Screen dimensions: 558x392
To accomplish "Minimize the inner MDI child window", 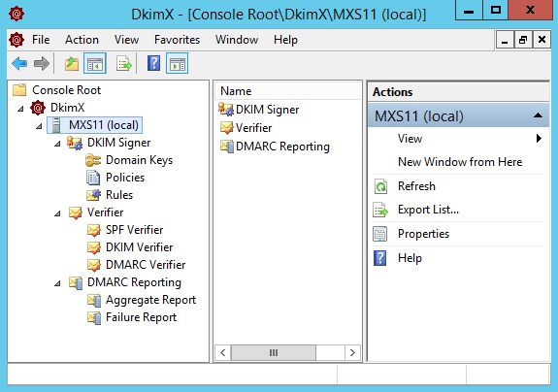I will (x=505, y=40).
